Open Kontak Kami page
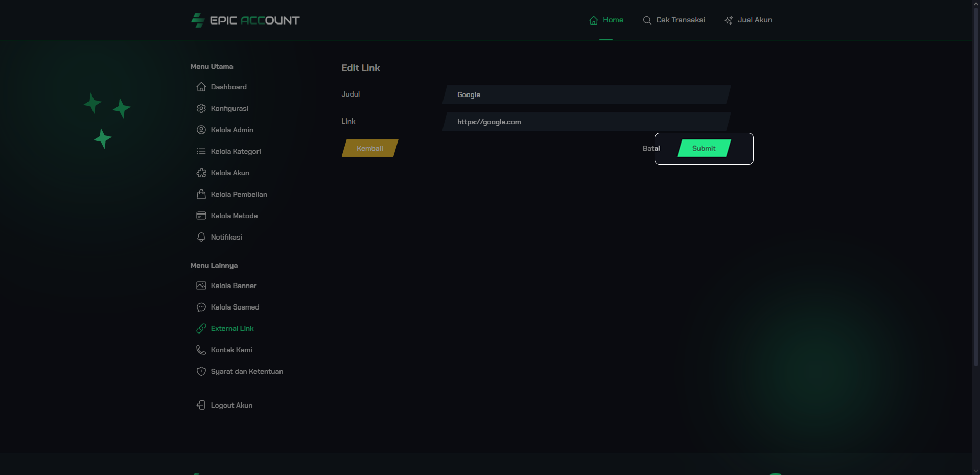The image size is (980, 475). click(225, 350)
